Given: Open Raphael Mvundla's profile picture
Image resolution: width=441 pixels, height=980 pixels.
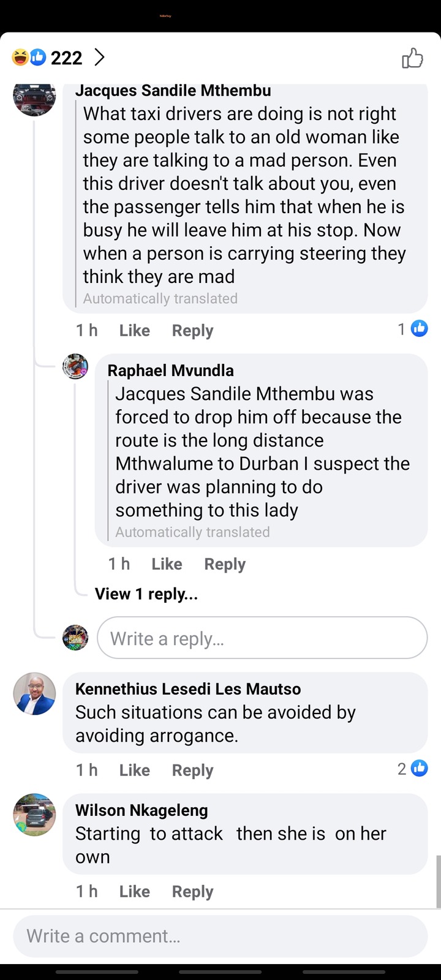Looking at the screenshot, I should (x=75, y=367).
